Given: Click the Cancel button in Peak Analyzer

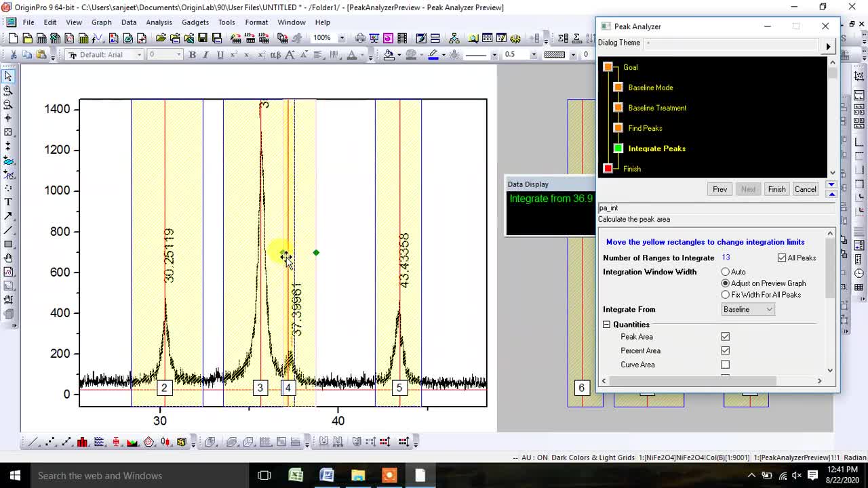Looking at the screenshot, I should tap(806, 189).
